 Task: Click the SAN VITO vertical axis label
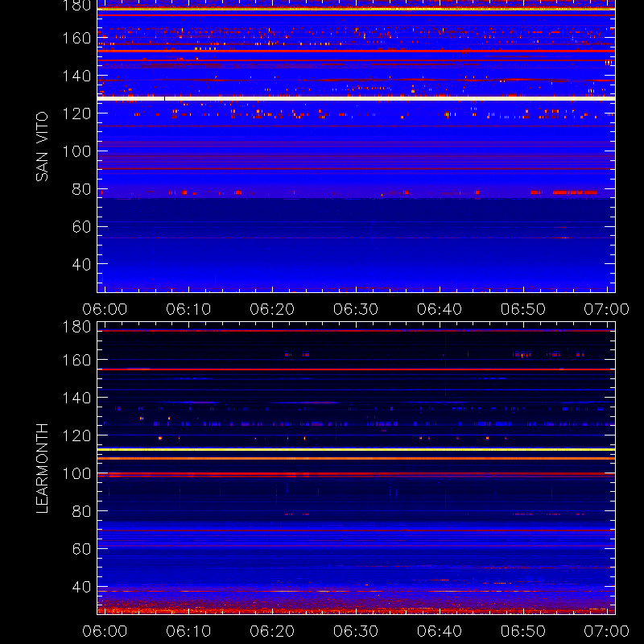pyautogui.click(x=42, y=147)
